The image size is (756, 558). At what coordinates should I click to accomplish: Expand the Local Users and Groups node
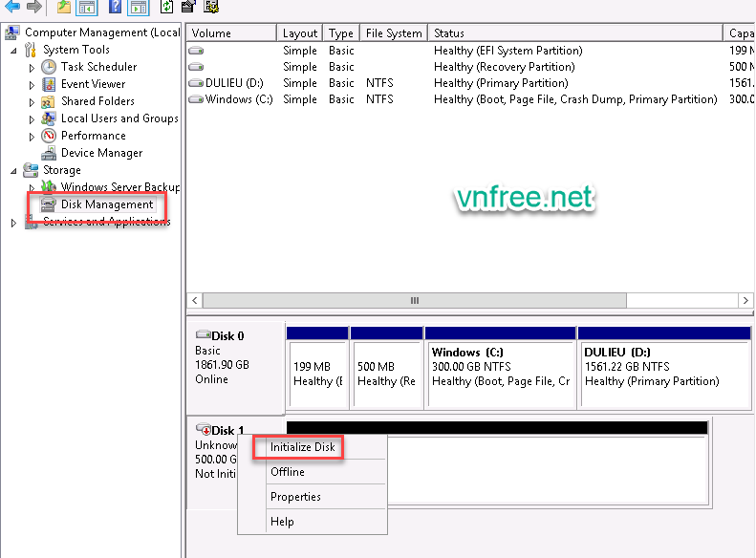[32, 119]
